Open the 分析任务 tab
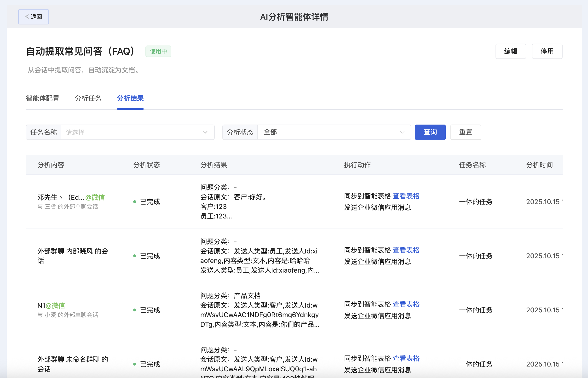The height and width of the screenshot is (378, 588). click(88, 98)
